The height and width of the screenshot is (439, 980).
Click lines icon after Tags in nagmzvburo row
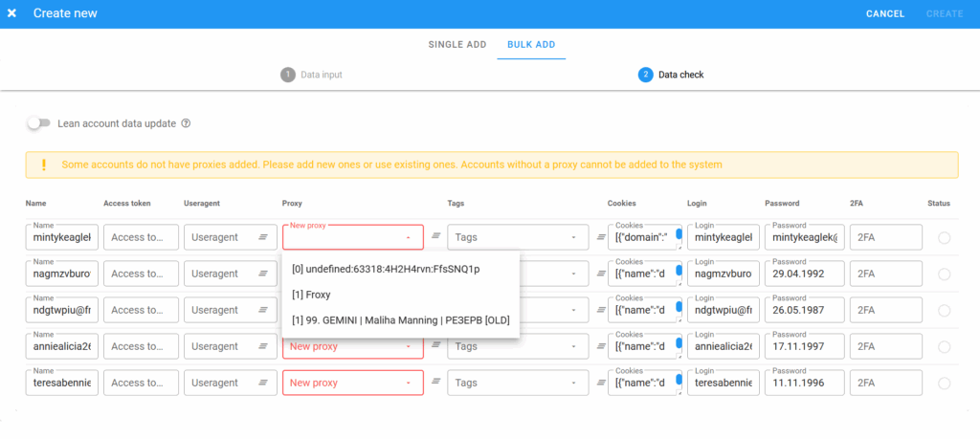coord(601,273)
